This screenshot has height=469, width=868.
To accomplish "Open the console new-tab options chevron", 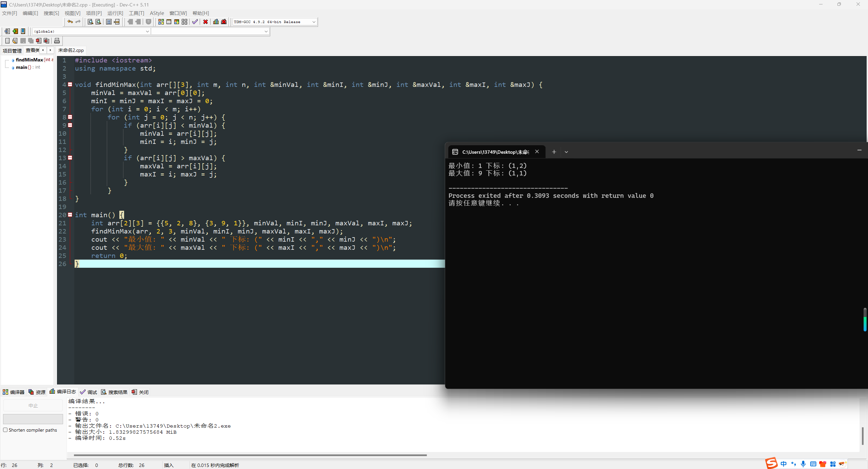I will coord(566,152).
